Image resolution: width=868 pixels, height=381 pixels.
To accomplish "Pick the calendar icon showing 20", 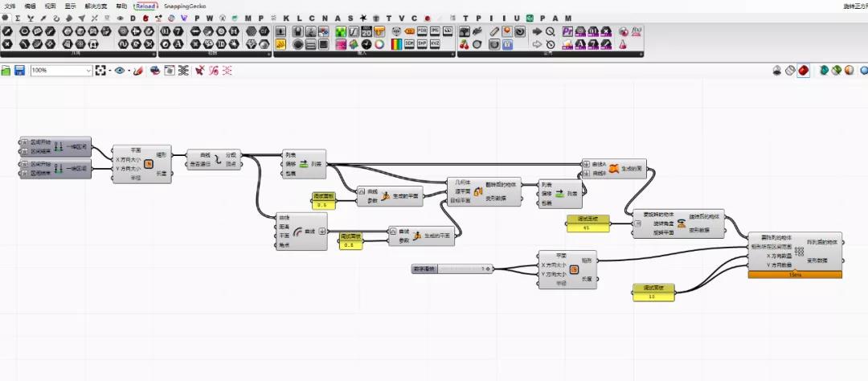I will point(366,31).
